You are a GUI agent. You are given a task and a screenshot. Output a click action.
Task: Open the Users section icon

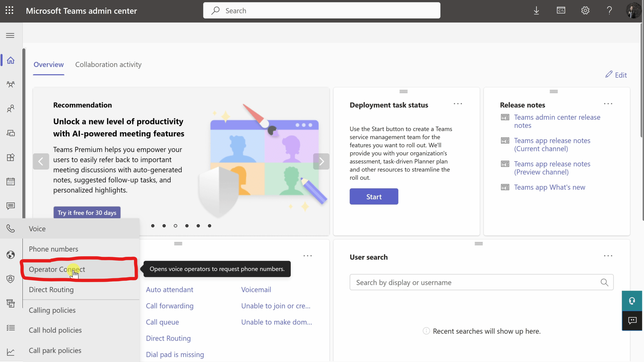pos(11,109)
